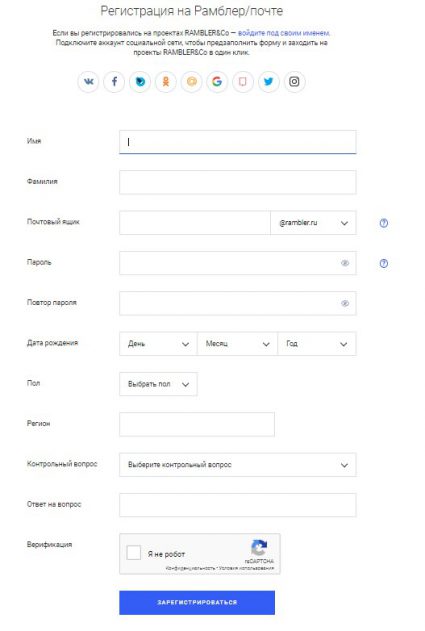The height and width of the screenshot is (631, 425).
Task: Follow the войдите под своим именем link
Action: [284, 33]
